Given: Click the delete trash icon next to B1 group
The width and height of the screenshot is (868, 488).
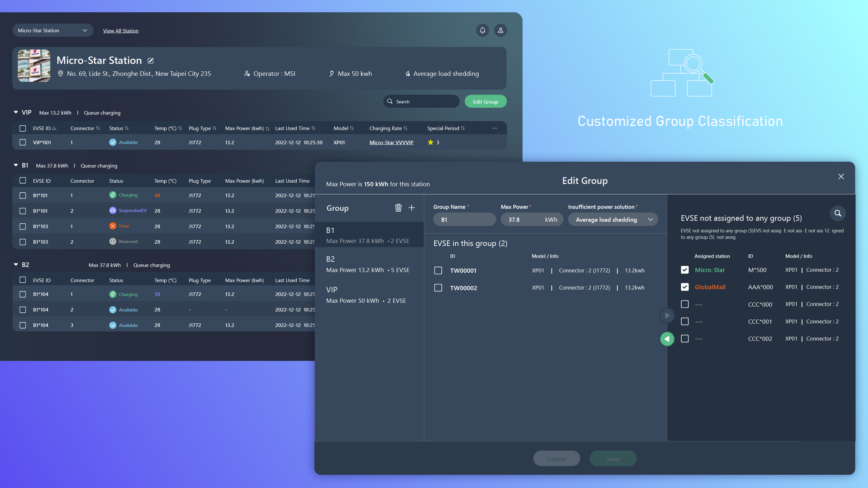Looking at the screenshot, I should (x=398, y=207).
